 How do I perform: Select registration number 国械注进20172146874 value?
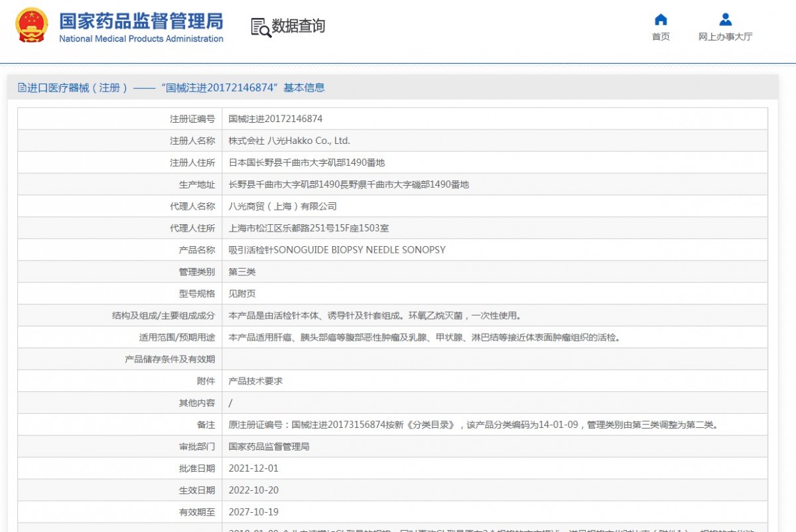pos(275,119)
